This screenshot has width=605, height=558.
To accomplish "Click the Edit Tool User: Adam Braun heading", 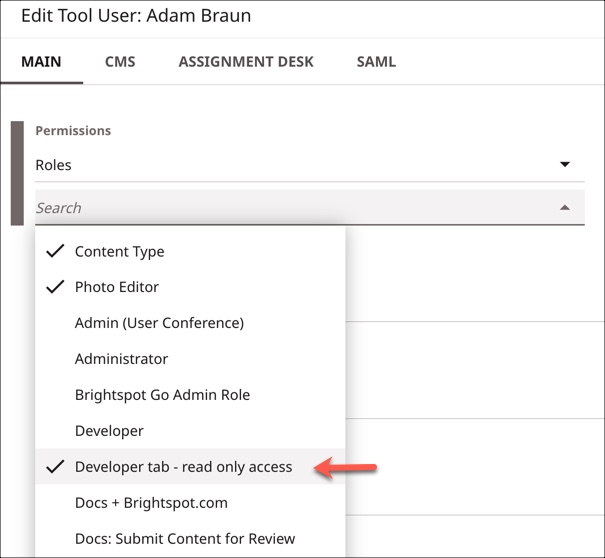I will [136, 16].
